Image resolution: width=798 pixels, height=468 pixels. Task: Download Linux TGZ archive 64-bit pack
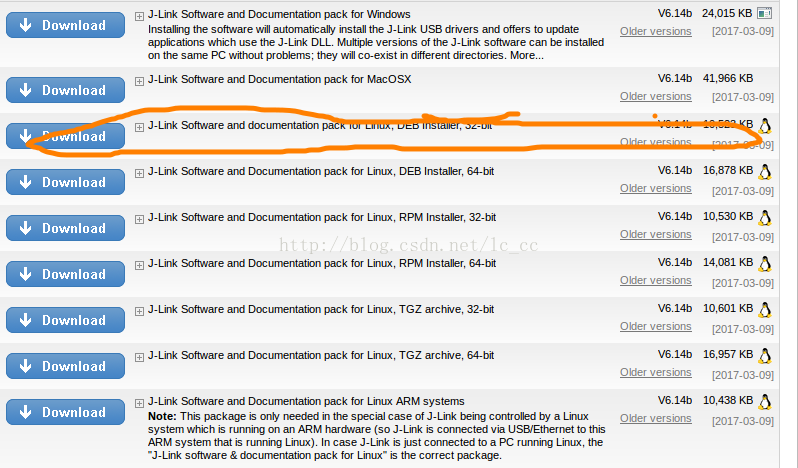(65, 366)
